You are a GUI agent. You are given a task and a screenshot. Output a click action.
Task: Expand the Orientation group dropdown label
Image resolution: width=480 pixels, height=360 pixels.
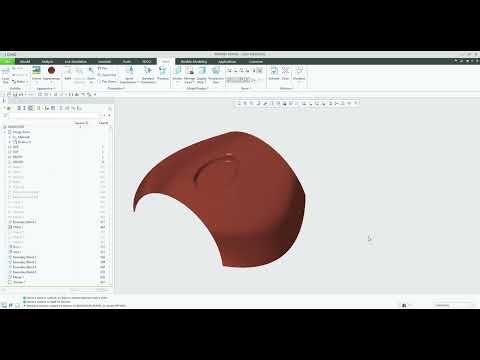(x=117, y=88)
